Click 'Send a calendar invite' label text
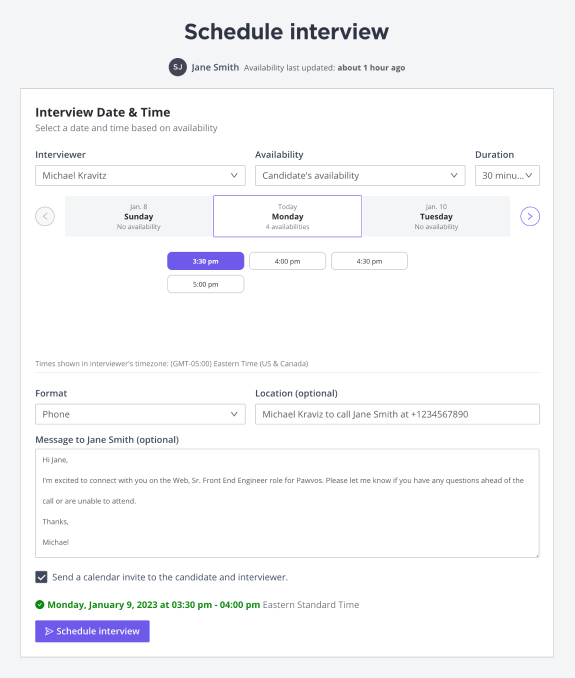The image size is (575, 678). (170, 577)
